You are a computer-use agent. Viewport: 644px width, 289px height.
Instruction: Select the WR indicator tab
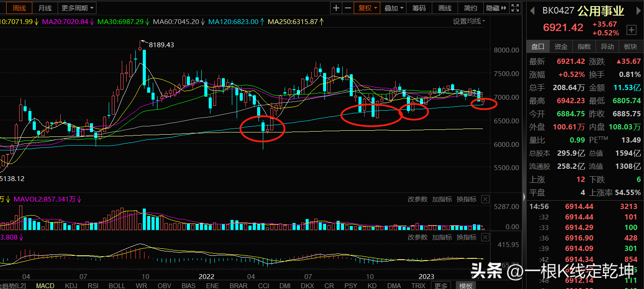pos(141,286)
